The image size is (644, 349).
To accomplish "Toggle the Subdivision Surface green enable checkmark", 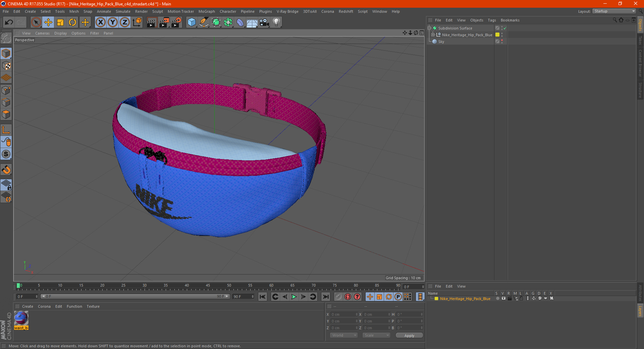I will (505, 28).
